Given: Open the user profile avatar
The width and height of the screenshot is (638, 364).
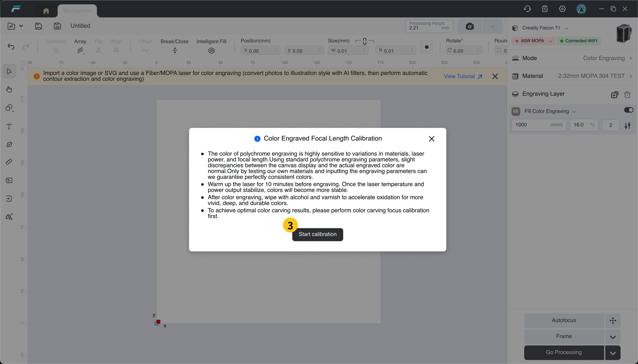Looking at the screenshot, I should [581, 9].
